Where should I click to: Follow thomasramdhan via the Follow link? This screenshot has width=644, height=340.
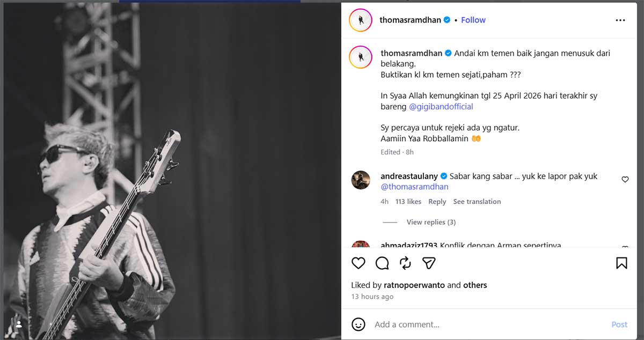(x=473, y=20)
